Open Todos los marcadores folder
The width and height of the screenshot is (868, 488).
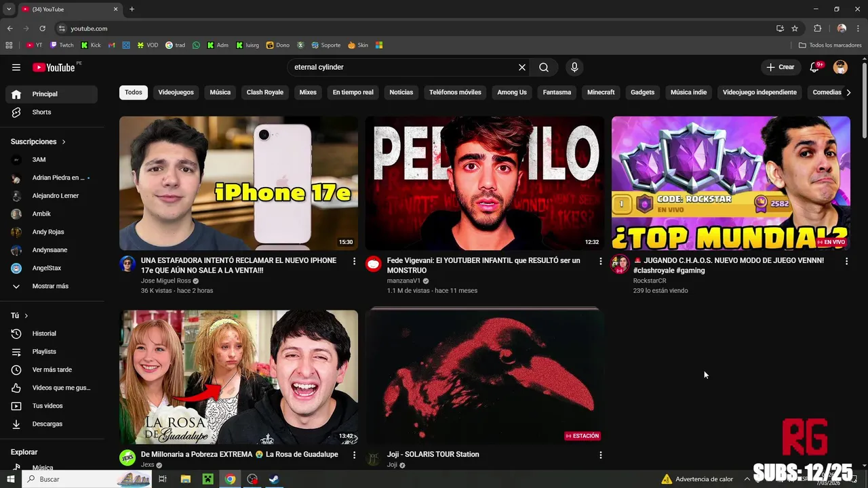point(830,45)
